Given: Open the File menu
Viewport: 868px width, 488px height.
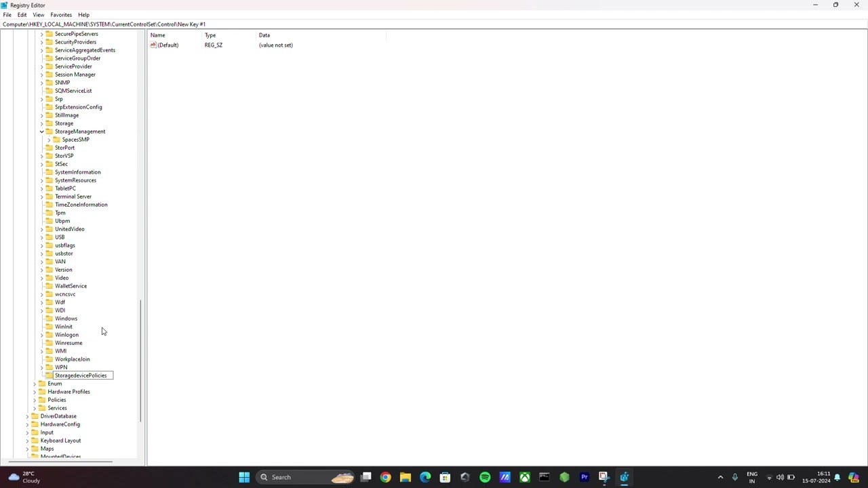Looking at the screenshot, I should tap(7, 14).
